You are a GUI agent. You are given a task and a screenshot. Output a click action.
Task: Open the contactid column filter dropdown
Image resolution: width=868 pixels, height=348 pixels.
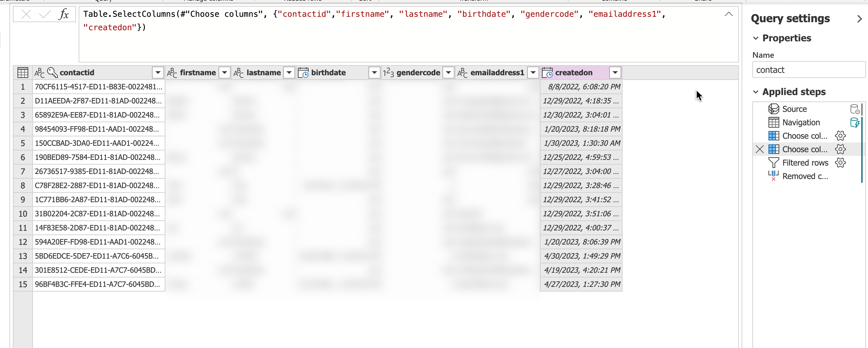[x=158, y=73]
